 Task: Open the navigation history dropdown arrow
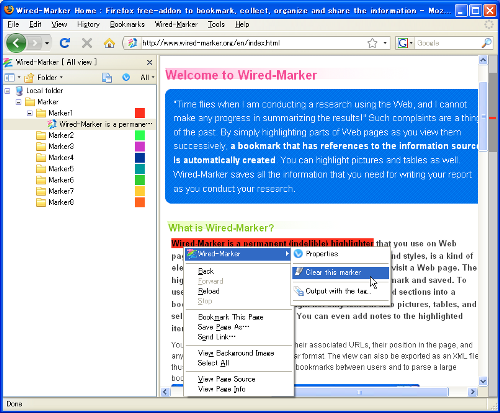pyautogui.click(x=47, y=43)
